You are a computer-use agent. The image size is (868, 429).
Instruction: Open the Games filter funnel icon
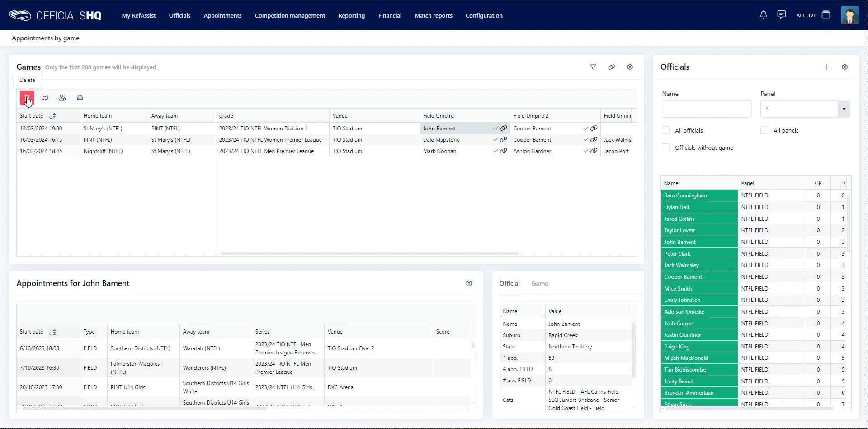point(593,67)
